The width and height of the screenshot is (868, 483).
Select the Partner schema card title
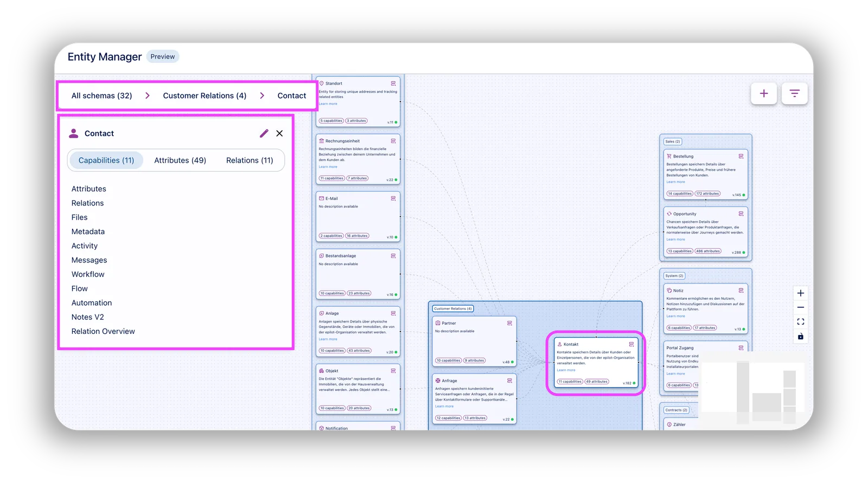point(449,323)
